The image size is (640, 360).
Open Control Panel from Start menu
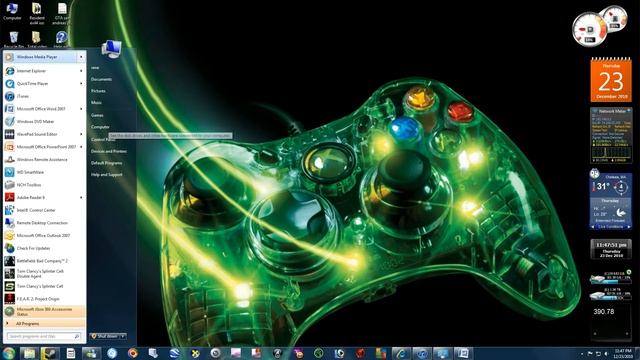pos(103,140)
